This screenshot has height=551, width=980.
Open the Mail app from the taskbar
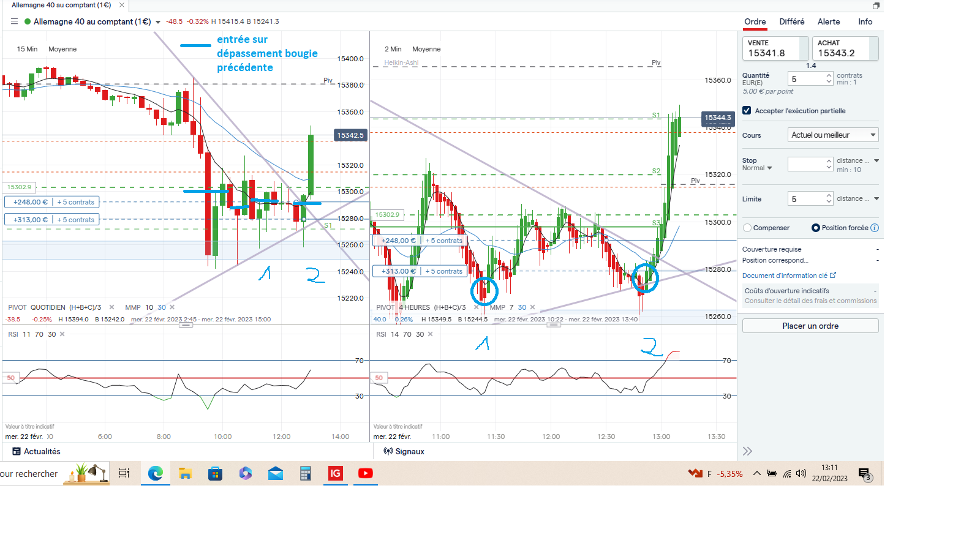click(x=276, y=473)
